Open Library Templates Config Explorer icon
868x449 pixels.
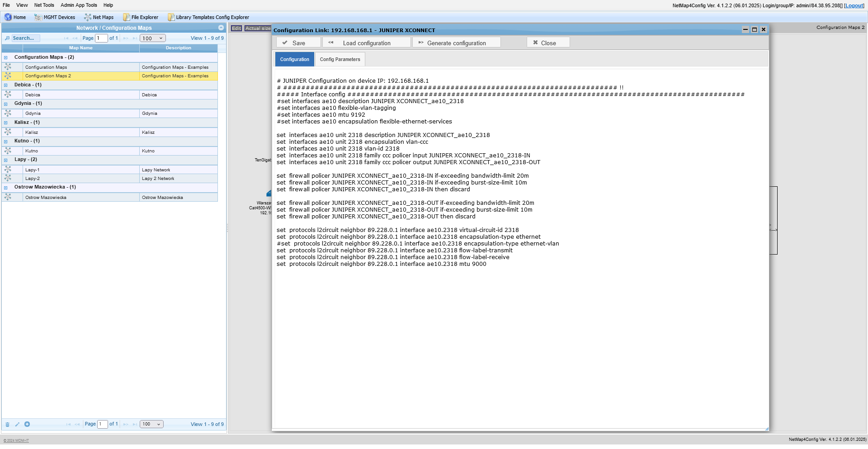[171, 17]
